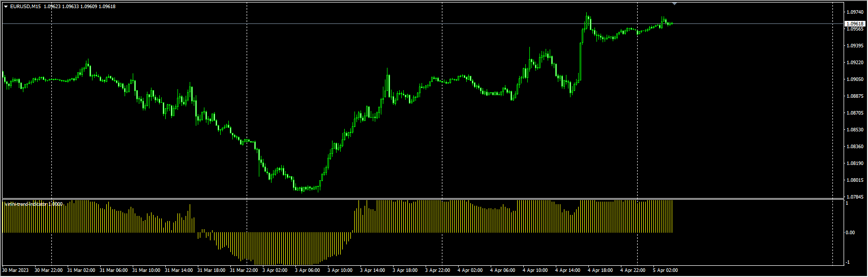
Task: Click price scale value 1.09220
Action: 855,63
